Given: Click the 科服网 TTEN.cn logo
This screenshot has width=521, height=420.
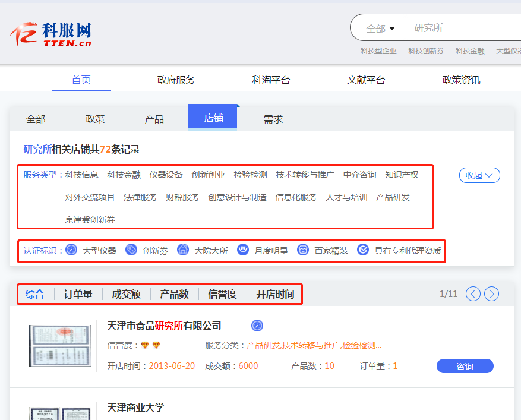Looking at the screenshot, I should click(50, 34).
